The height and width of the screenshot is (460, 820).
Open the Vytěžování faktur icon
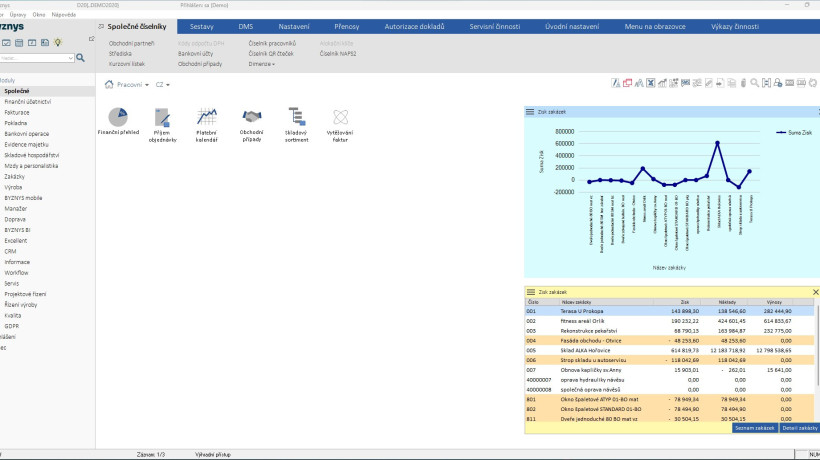tap(339, 116)
